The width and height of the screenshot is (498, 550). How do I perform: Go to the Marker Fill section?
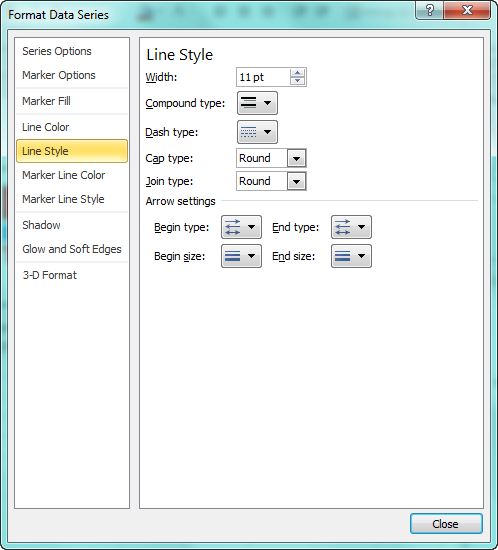click(46, 101)
